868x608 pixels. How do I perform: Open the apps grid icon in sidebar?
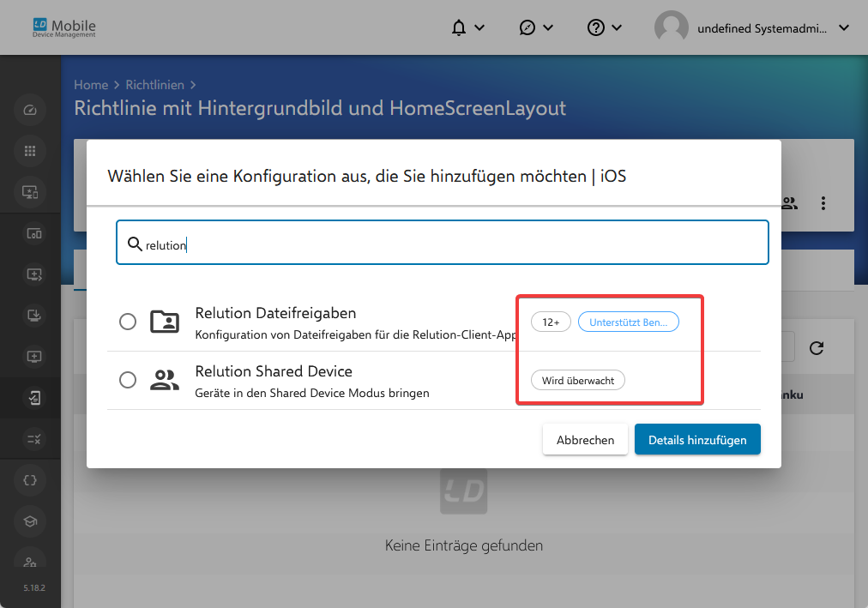(x=30, y=150)
